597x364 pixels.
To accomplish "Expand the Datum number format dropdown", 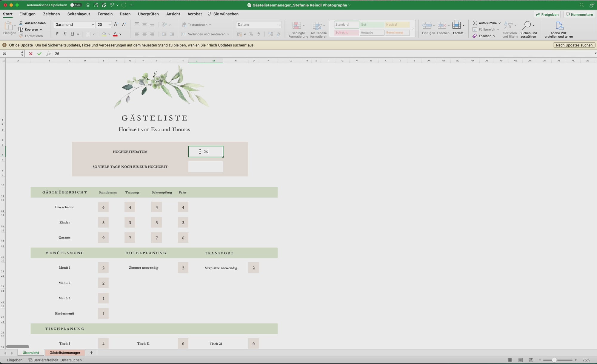I will click(279, 25).
